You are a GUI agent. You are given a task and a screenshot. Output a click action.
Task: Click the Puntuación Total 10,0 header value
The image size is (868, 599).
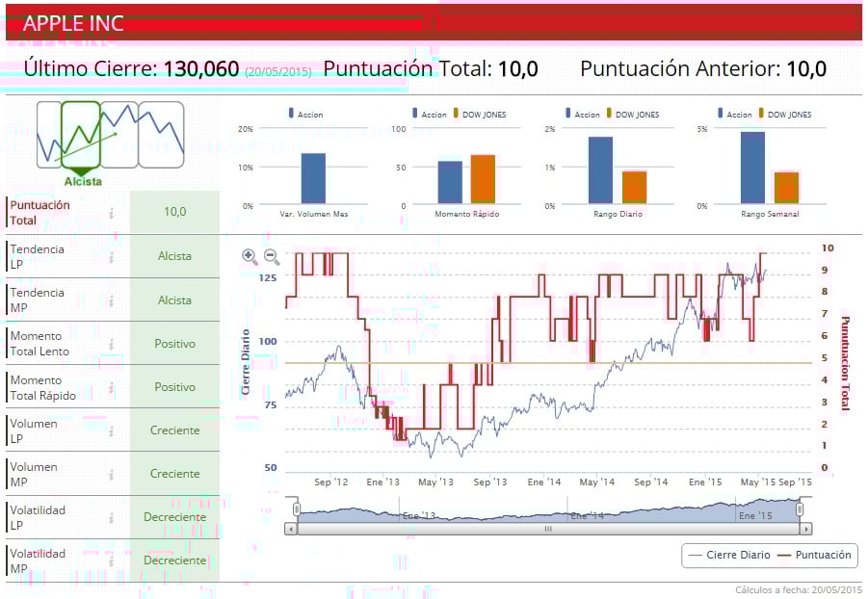[x=518, y=69]
